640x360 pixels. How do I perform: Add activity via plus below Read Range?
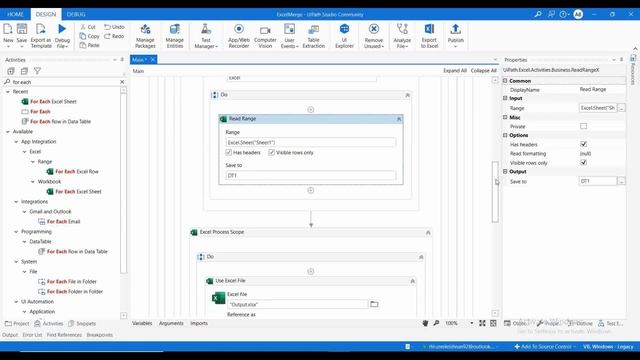pyautogui.click(x=311, y=190)
